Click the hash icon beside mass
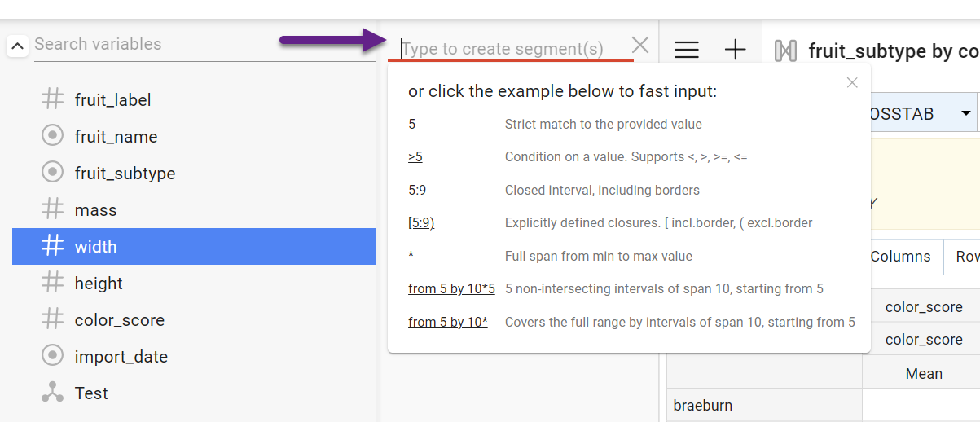 pos(52,209)
